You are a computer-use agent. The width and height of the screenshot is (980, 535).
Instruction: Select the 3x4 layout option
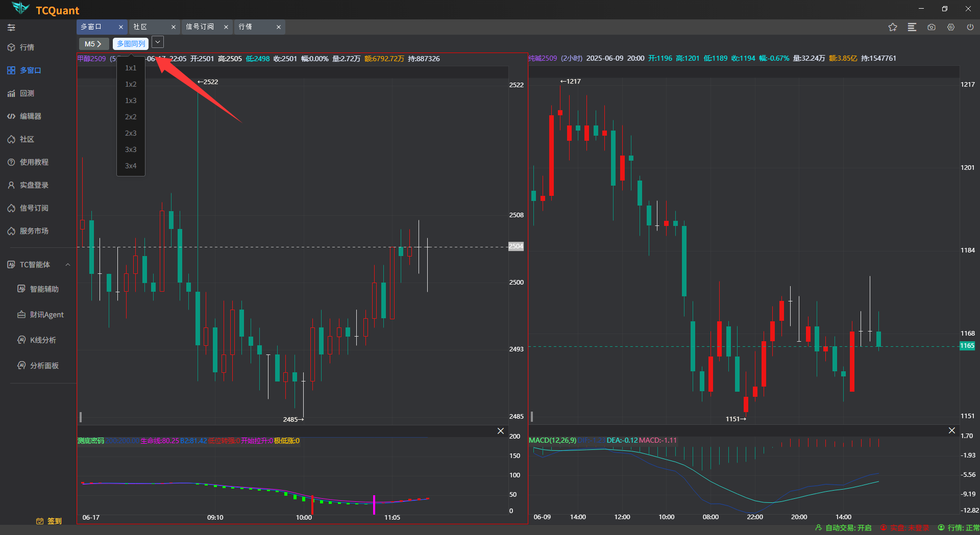[x=131, y=166]
